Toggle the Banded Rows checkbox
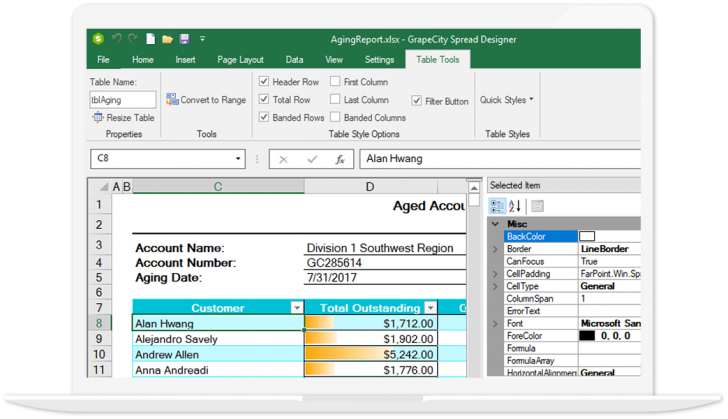The height and width of the screenshot is (419, 728). 264,117
